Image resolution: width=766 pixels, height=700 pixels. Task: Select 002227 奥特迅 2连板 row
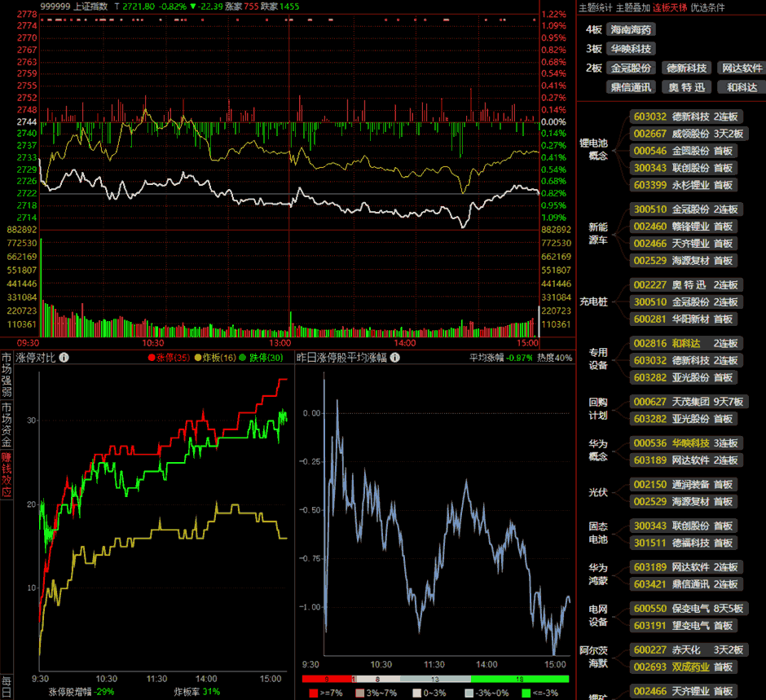tap(686, 284)
